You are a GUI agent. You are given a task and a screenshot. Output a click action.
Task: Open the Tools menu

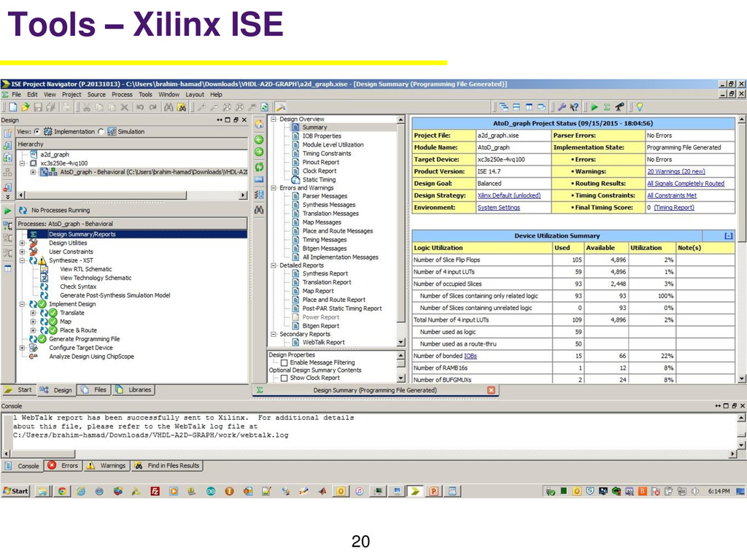click(145, 94)
